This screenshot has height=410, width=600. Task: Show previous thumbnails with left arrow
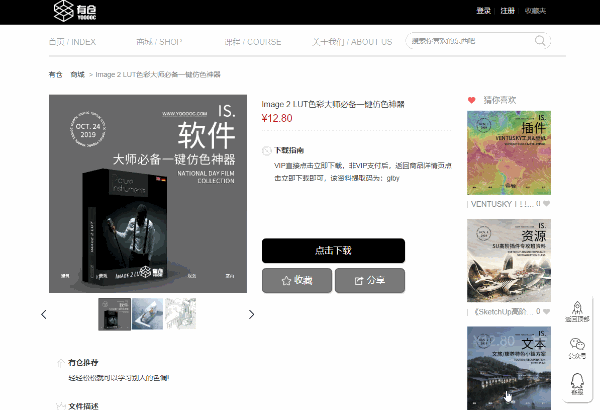click(44, 314)
